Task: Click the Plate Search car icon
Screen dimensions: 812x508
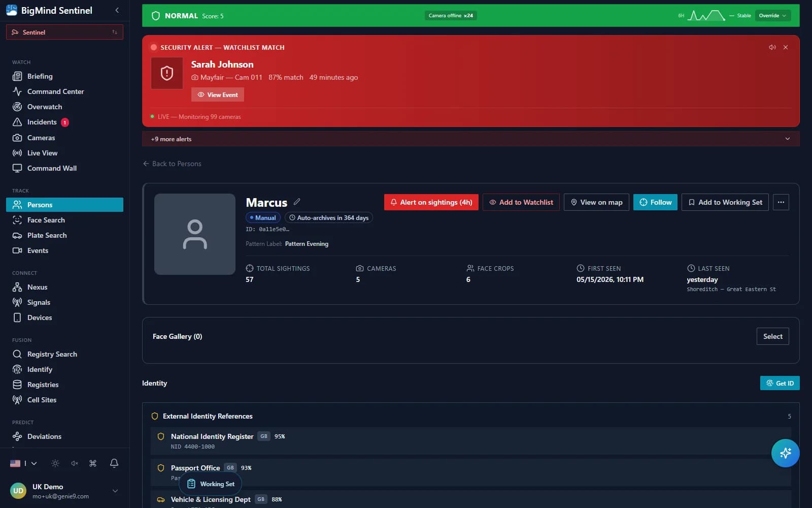Action: pos(17,235)
